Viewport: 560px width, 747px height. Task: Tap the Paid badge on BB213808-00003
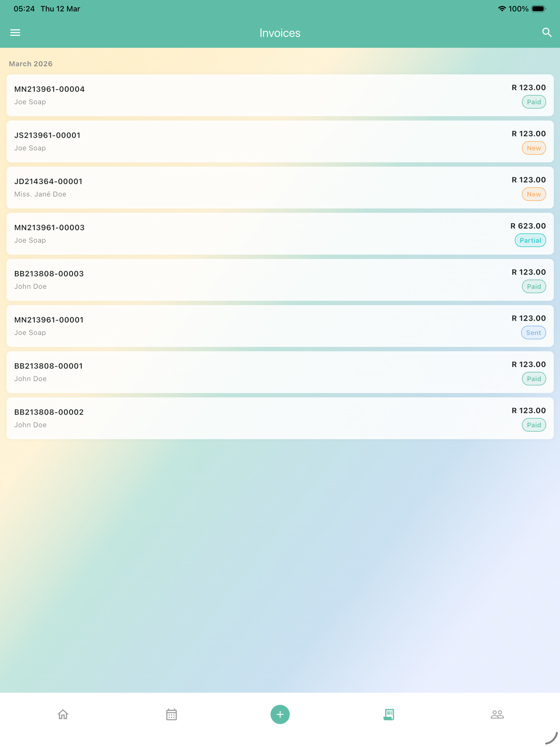[534, 286]
